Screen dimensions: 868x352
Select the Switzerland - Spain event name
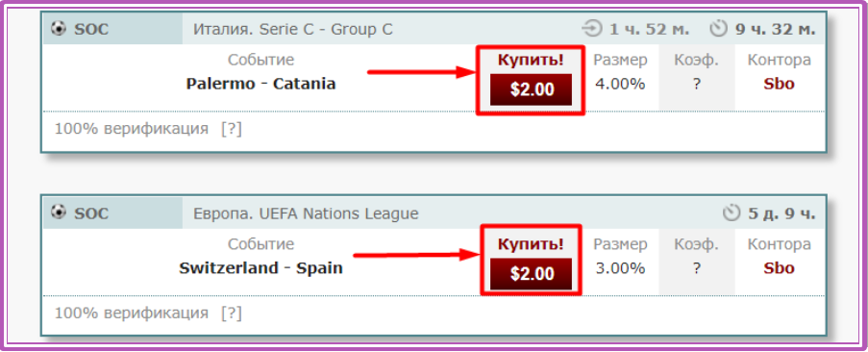(260, 268)
